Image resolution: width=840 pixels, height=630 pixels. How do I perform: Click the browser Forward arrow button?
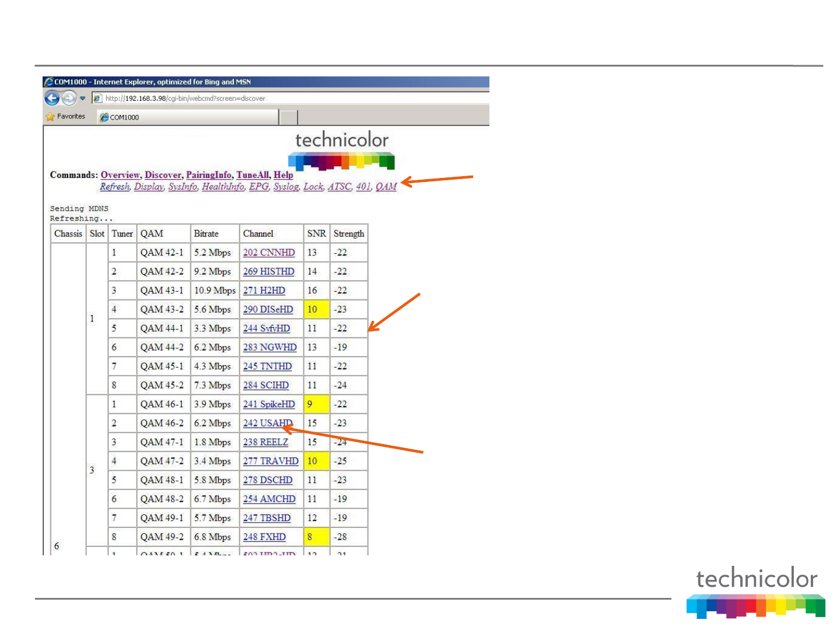coord(69,98)
